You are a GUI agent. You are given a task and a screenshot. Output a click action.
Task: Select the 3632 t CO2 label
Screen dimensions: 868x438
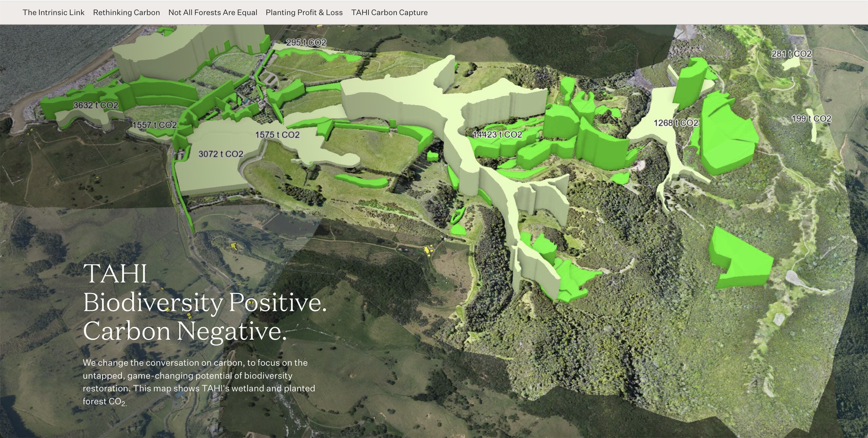[x=96, y=105]
